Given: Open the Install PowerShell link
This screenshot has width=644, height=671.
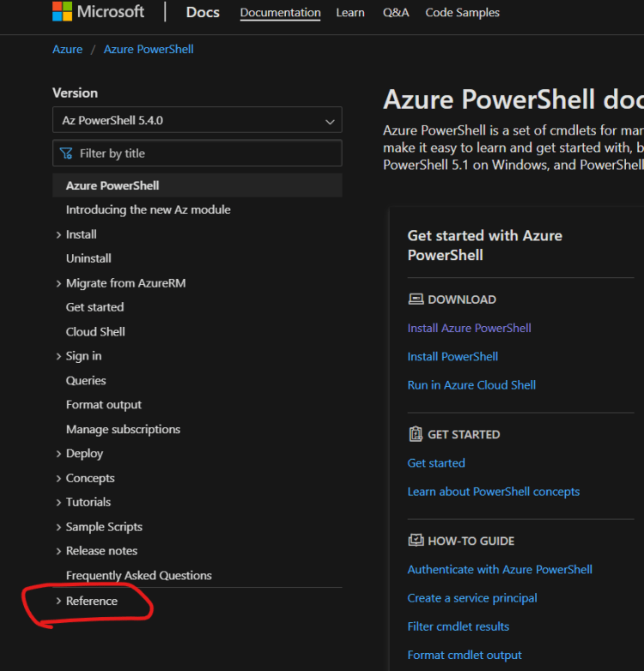Looking at the screenshot, I should [x=453, y=357].
